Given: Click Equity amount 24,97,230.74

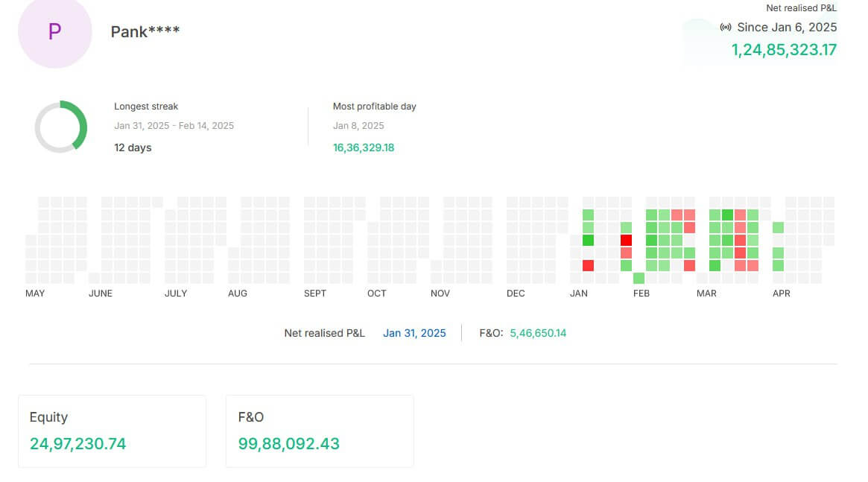Looking at the screenshot, I should (x=78, y=444).
